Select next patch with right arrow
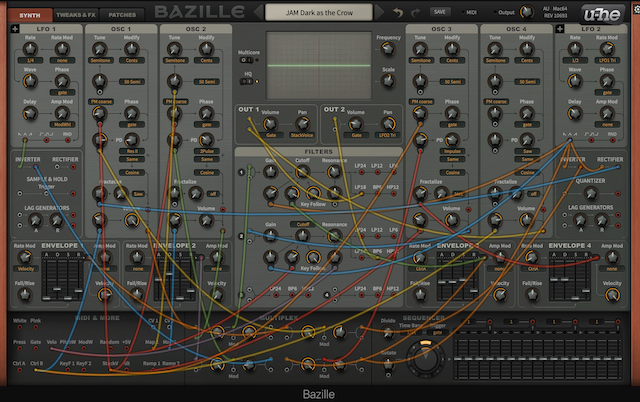640x402 pixels. coord(379,12)
